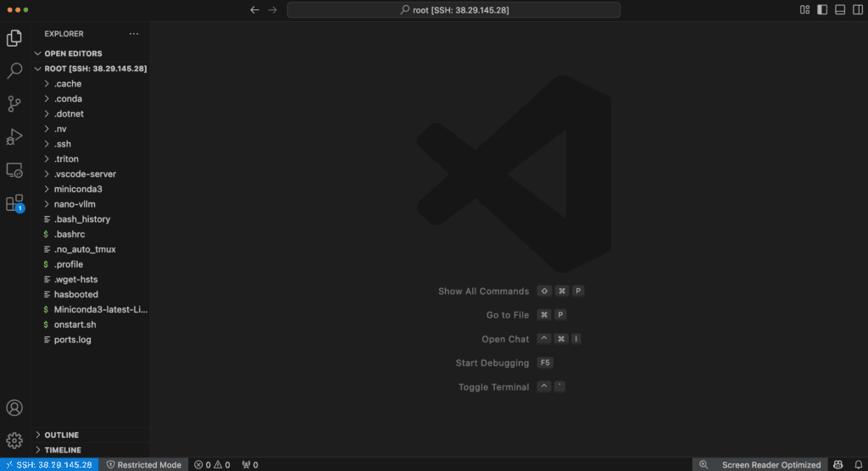868x471 pixels.
Task: Open the Accounts menu icon
Action: tap(14, 408)
